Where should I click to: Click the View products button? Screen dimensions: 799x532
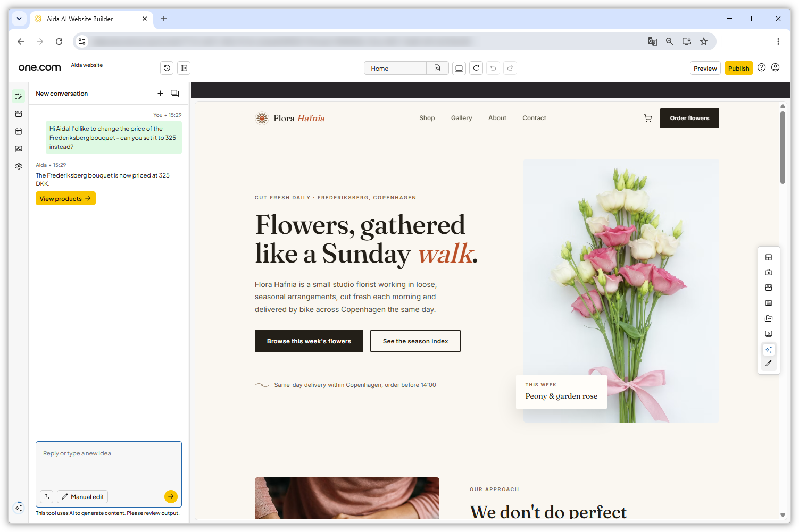tap(65, 198)
